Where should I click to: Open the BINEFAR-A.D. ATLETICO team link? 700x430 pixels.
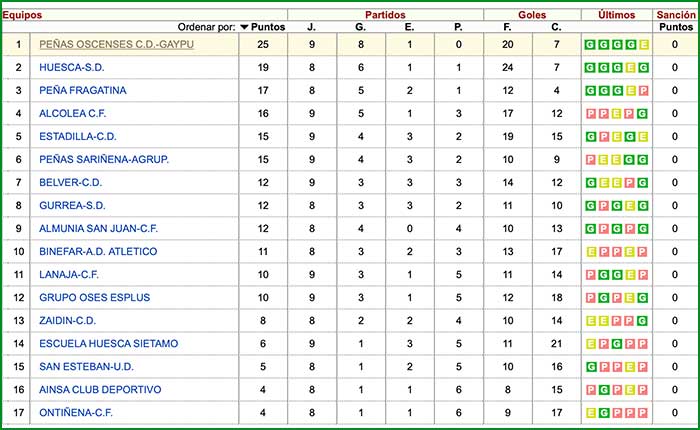98,251
